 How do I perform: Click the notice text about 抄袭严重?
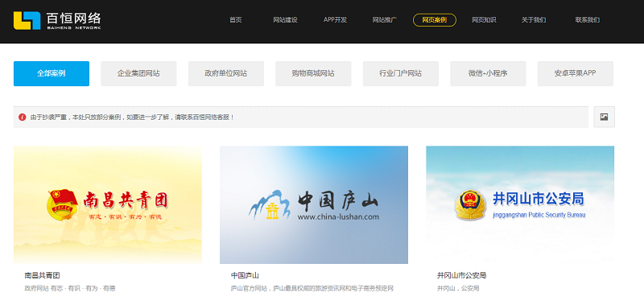pyautogui.click(x=133, y=117)
